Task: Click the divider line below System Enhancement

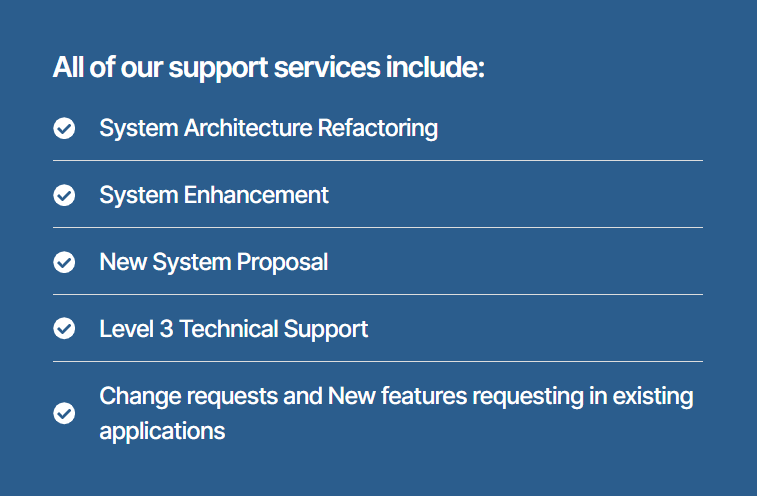Action: click(378, 227)
